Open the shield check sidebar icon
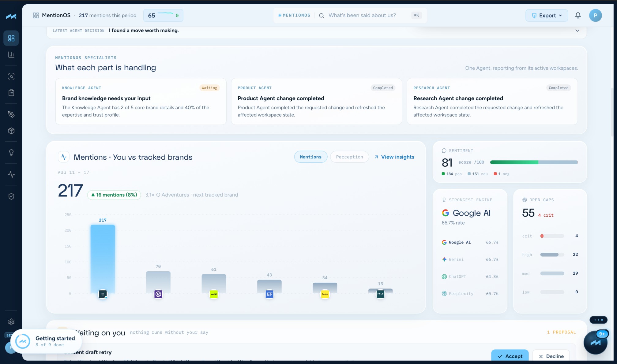The height and width of the screenshot is (364, 617). [11, 196]
